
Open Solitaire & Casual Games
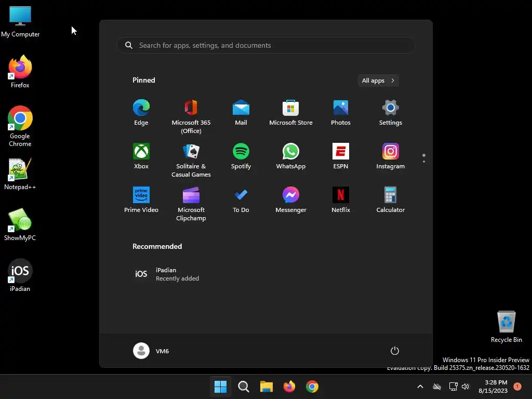coord(191,160)
